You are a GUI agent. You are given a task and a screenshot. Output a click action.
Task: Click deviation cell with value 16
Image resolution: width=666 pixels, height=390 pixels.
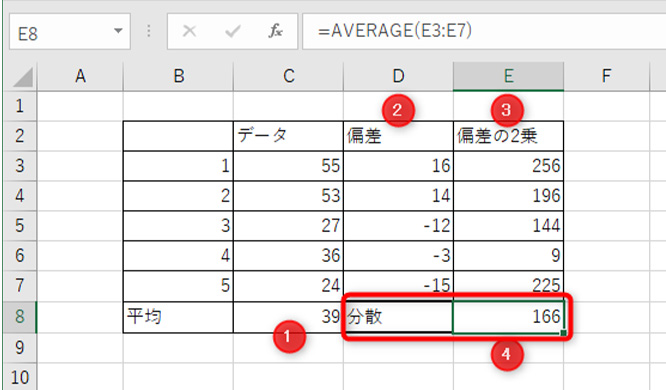[x=398, y=166]
